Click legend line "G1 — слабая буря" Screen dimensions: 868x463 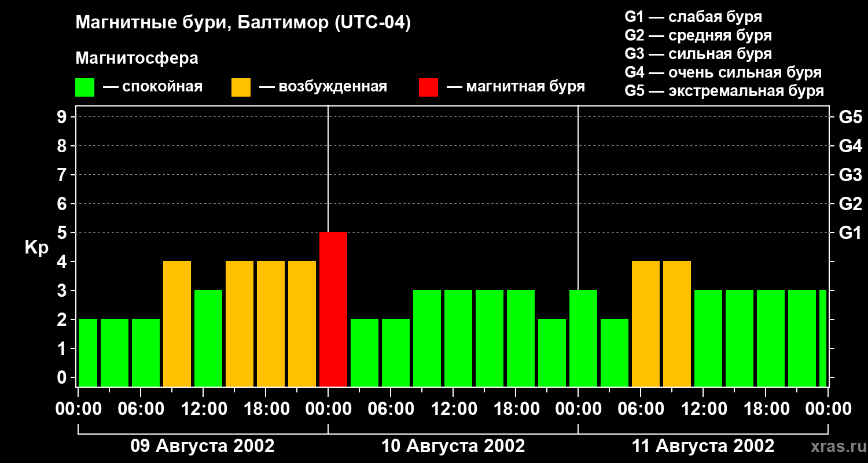693,17
